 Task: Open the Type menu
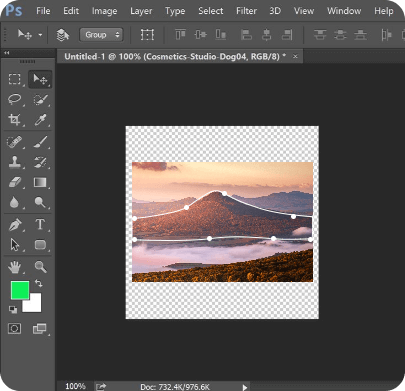175,11
